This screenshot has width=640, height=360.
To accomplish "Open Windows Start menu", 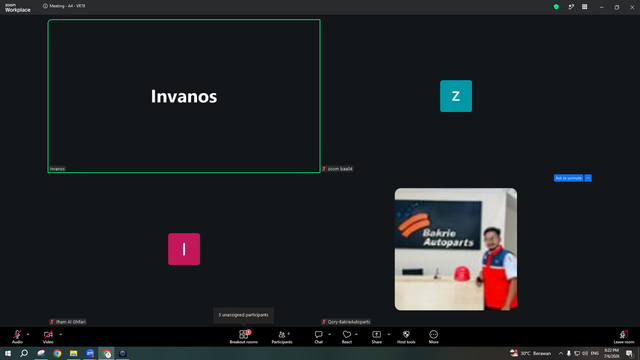I will pos(8,353).
